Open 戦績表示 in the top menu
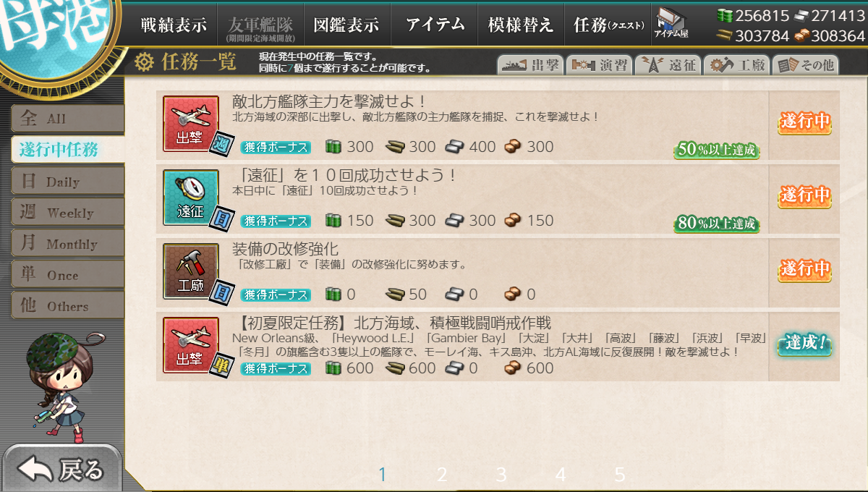Screen dimensions: 868x492 tap(174, 24)
